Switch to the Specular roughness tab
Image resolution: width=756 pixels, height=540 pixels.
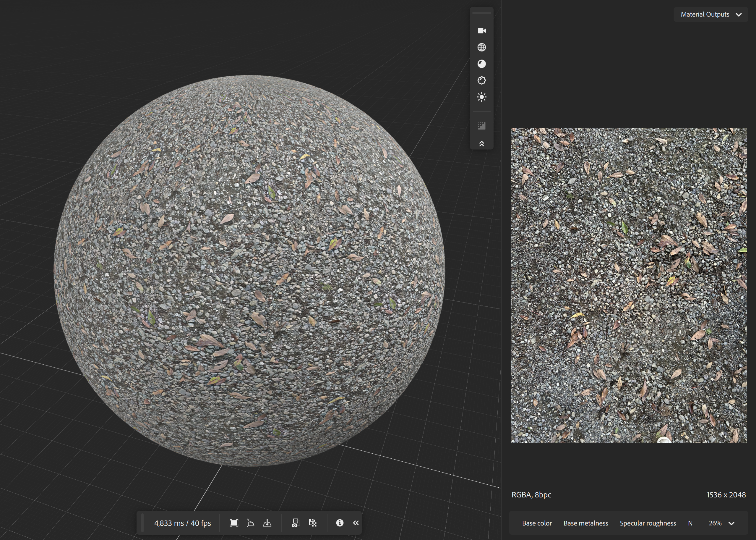[x=648, y=523]
